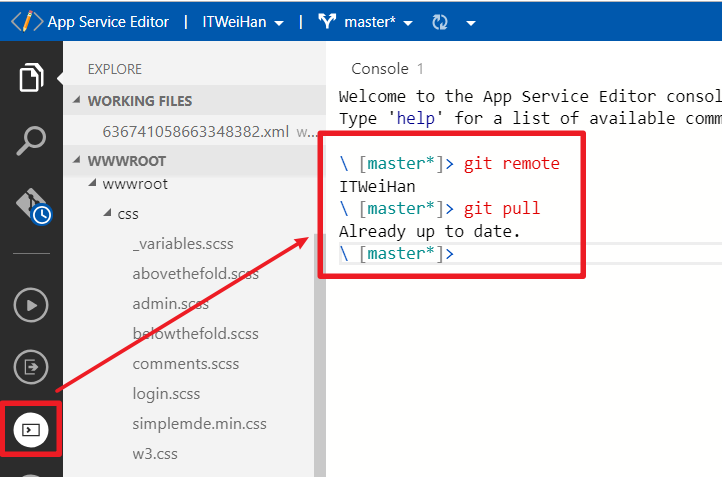Click the EXPLORE panel heading
Viewport: 722px width, 478px height.
(x=115, y=69)
